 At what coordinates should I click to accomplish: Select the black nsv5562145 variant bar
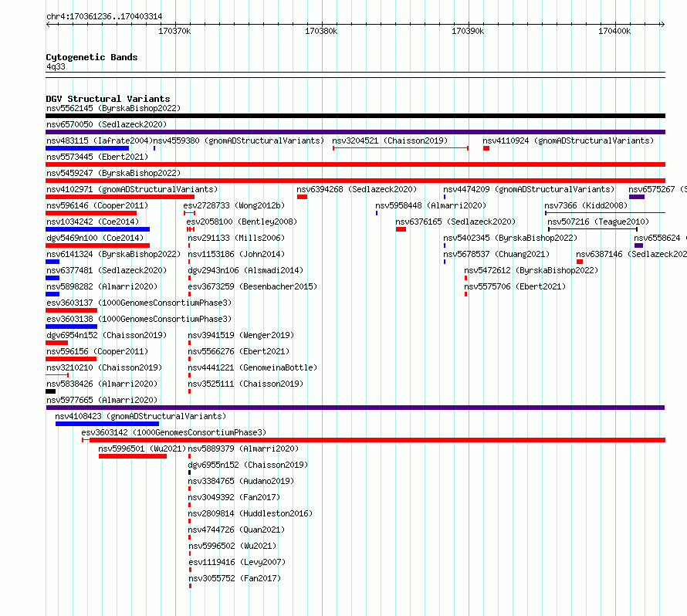coord(355,116)
